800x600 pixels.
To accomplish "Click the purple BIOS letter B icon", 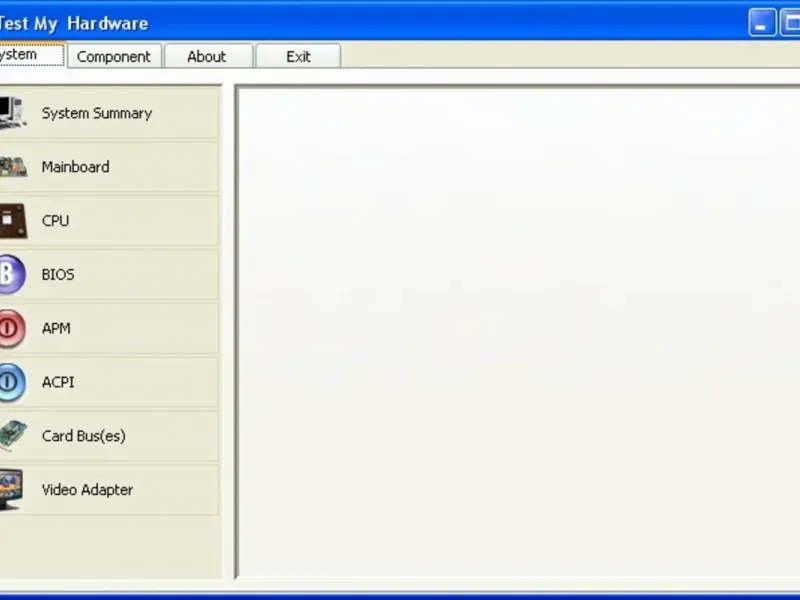I will 12,274.
